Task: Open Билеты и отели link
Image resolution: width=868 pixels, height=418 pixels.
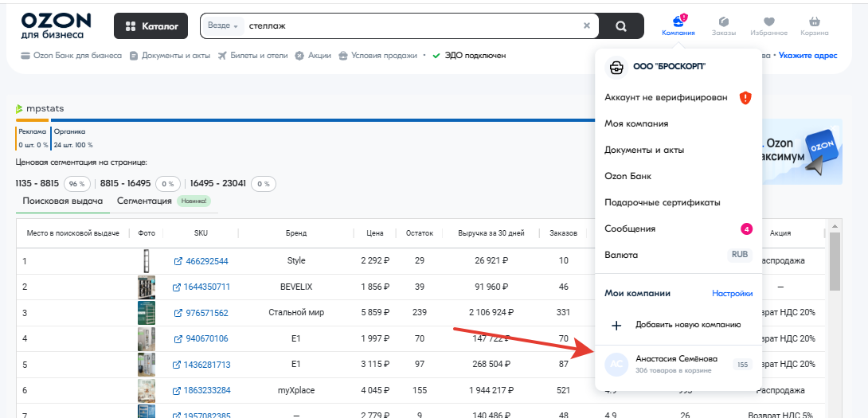Action: point(253,56)
